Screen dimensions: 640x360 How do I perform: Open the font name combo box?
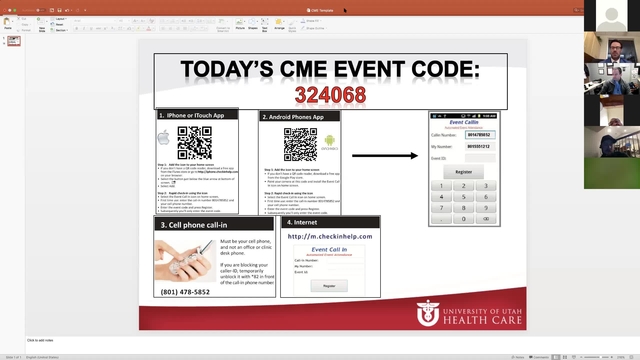click(95, 20)
